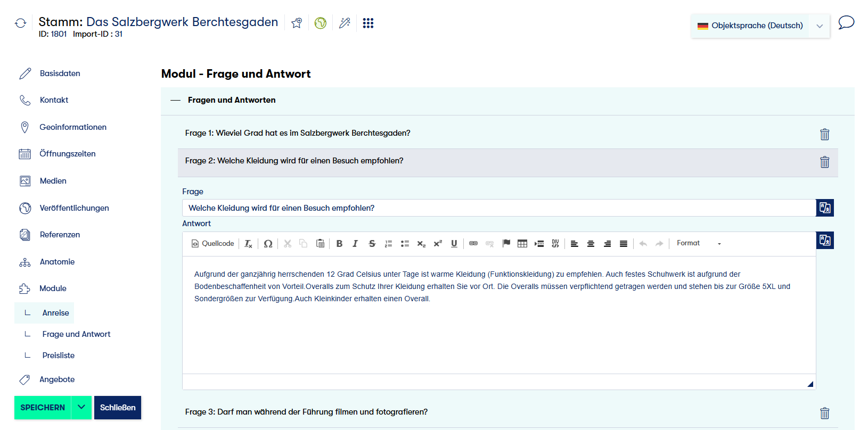
Task: Insert a table in the answer editor
Action: click(x=522, y=244)
